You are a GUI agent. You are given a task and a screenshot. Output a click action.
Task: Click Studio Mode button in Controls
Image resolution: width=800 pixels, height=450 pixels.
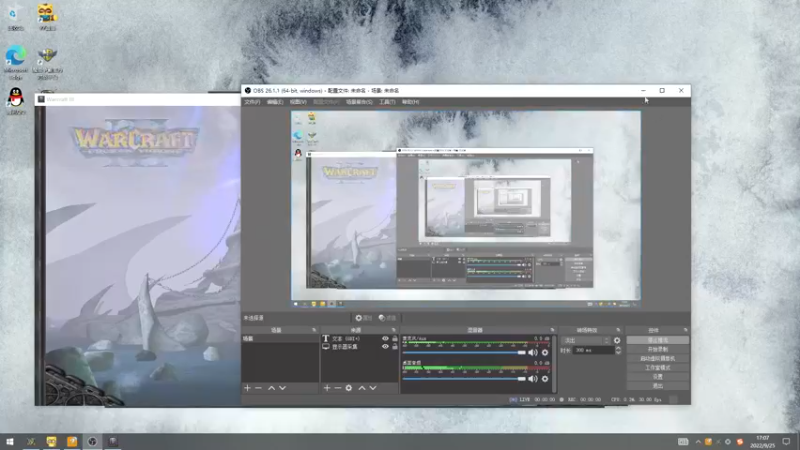658,368
